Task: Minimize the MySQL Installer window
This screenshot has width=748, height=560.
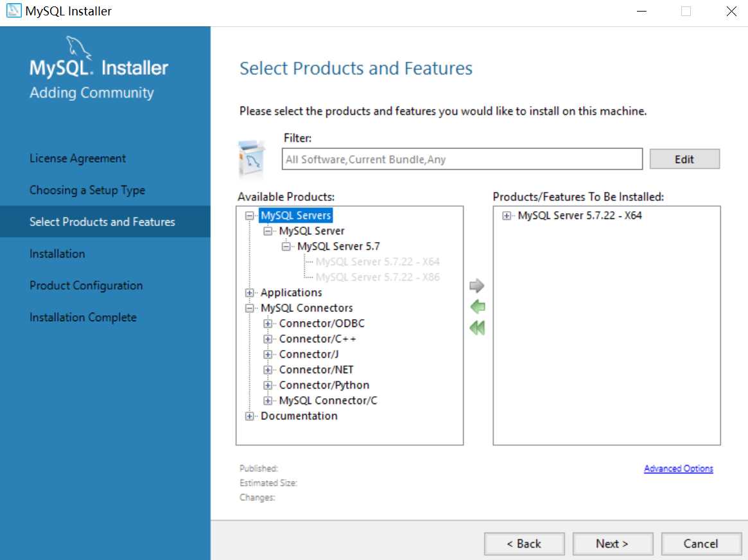Action: tap(642, 11)
